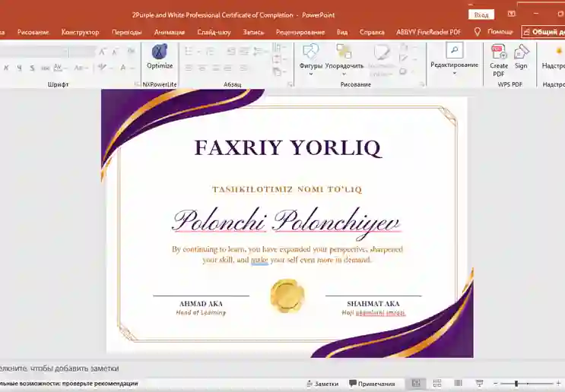
Task: Switch to Slide Sorter view
Action: click(437, 384)
